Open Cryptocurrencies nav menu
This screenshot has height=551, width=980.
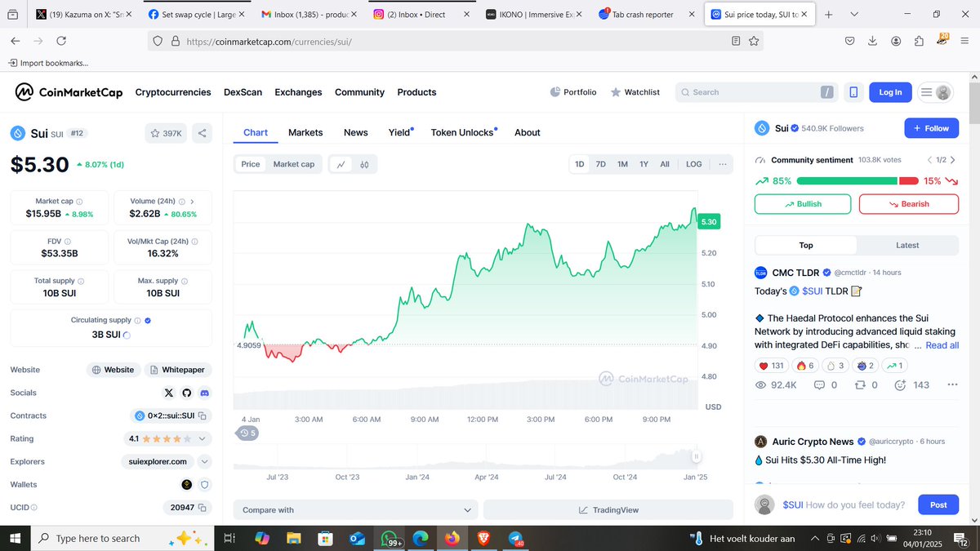(x=173, y=92)
